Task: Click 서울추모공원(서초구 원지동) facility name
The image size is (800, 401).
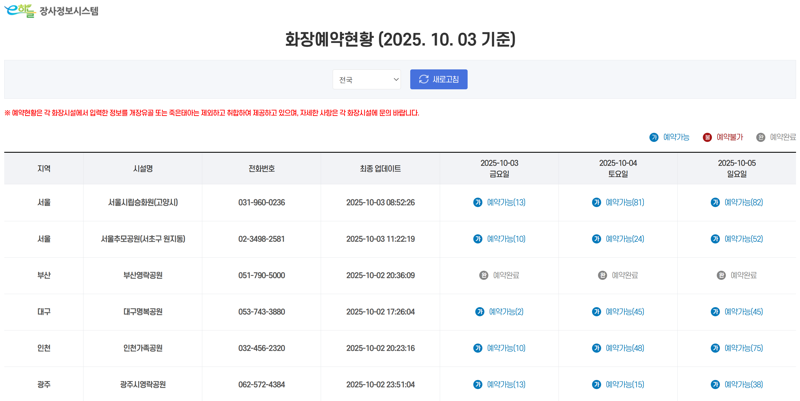Action: [x=143, y=239]
